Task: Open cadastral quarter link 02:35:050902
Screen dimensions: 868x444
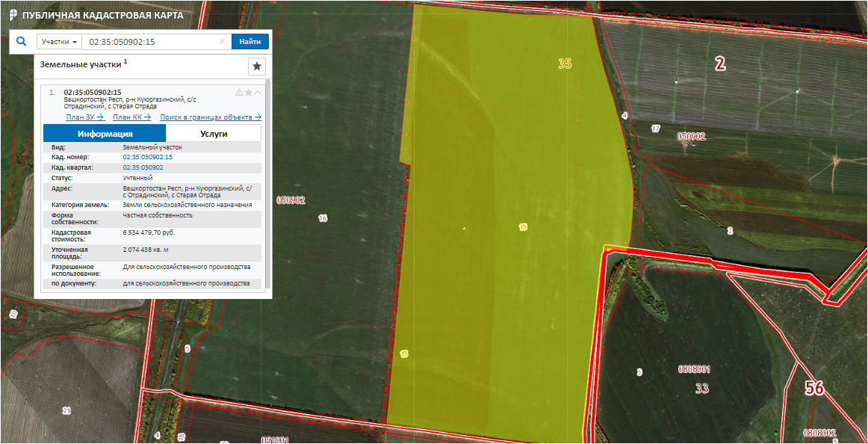Action: coord(143,168)
